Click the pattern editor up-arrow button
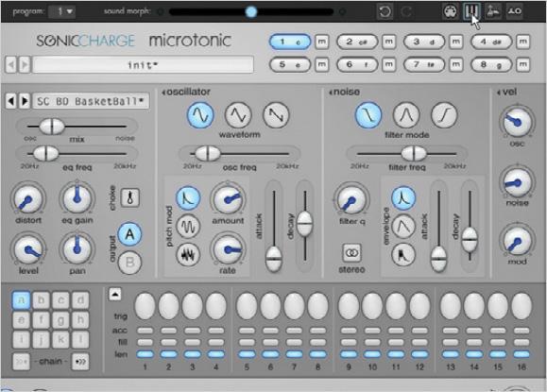Viewport: 547px width, 392px height. [x=115, y=294]
